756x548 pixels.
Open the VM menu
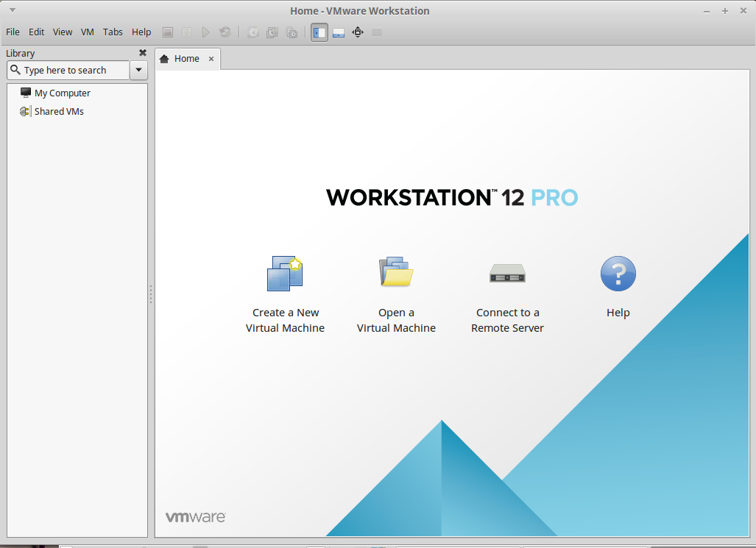click(88, 32)
